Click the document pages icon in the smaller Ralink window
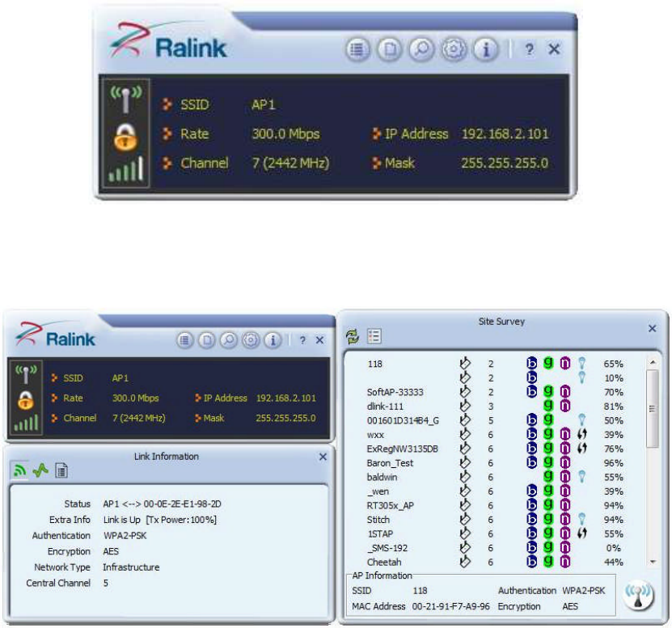 tap(207, 340)
